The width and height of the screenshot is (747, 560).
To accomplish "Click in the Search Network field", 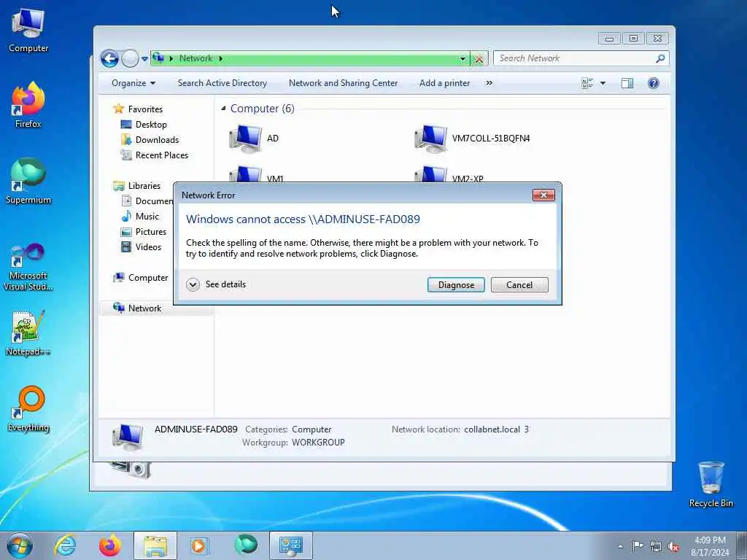I will coord(574,58).
